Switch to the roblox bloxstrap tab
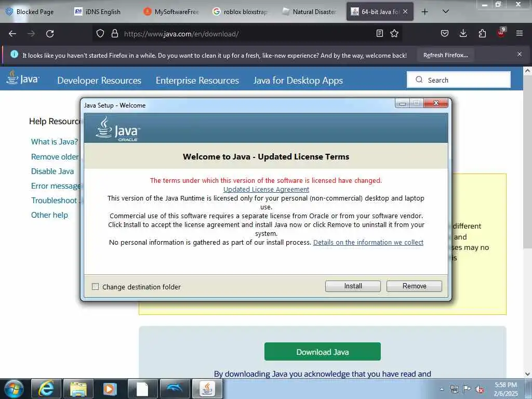Screen dimensions: 532x399 click(240, 11)
